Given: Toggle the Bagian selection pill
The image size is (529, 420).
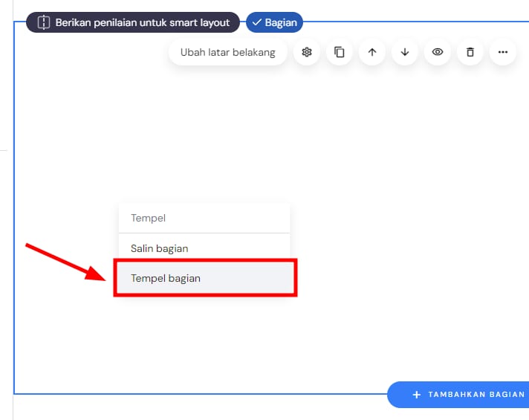Looking at the screenshot, I should (274, 22).
